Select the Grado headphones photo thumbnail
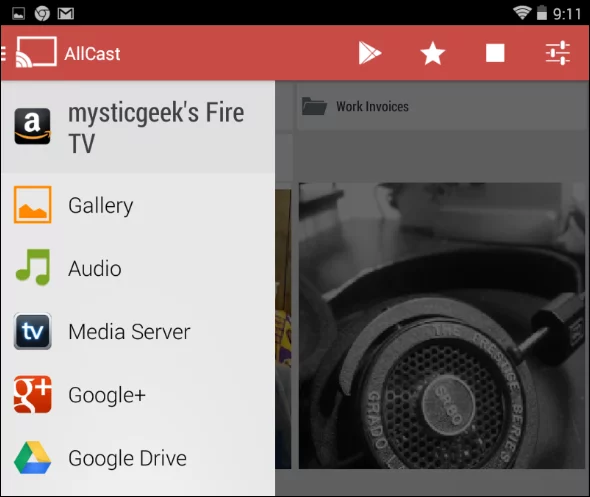This screenshot has height=497, width=590. coord(442,326)
